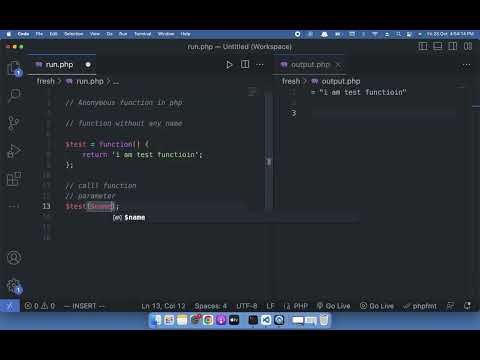480x360 pixels.
Task: Open the Ln 13, Col 12 go-to-line picker
Action: [163, 306]
